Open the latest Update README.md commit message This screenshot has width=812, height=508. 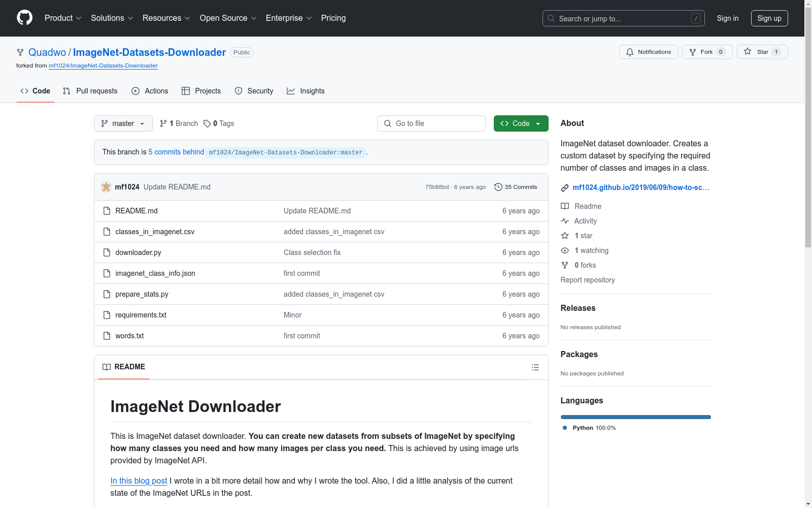pos(177,187)
